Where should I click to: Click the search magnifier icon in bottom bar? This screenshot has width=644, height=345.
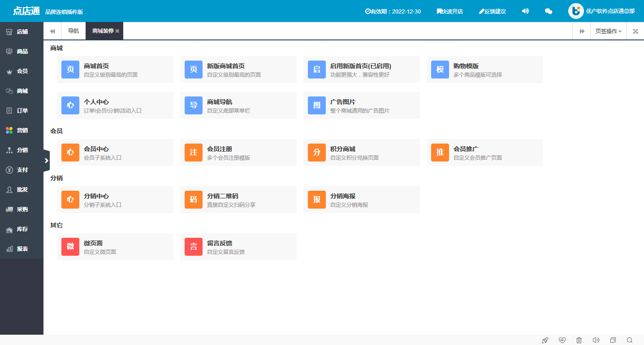630,340
